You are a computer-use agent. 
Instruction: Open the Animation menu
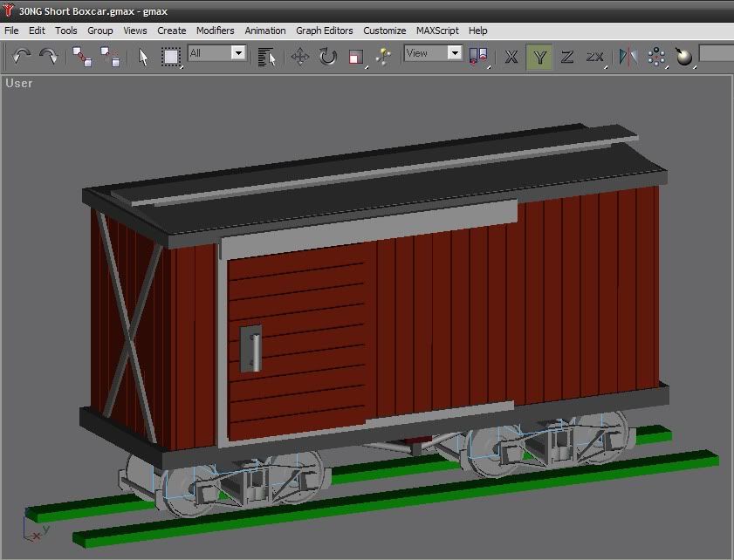(x=265, y=31)
